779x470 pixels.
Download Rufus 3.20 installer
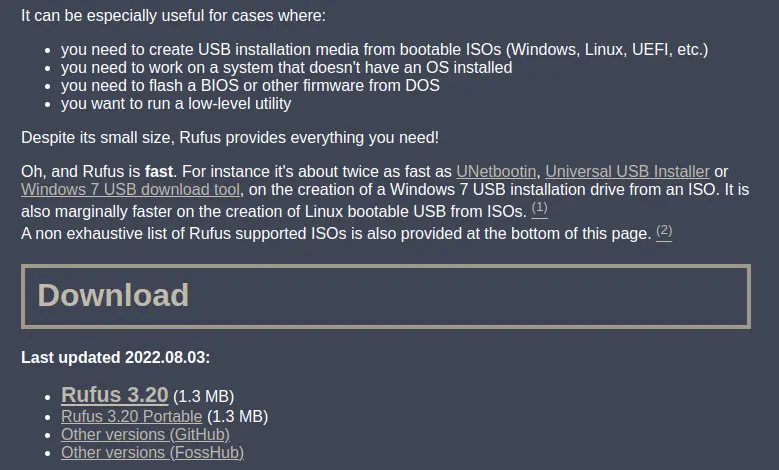(x=115, y=395)
